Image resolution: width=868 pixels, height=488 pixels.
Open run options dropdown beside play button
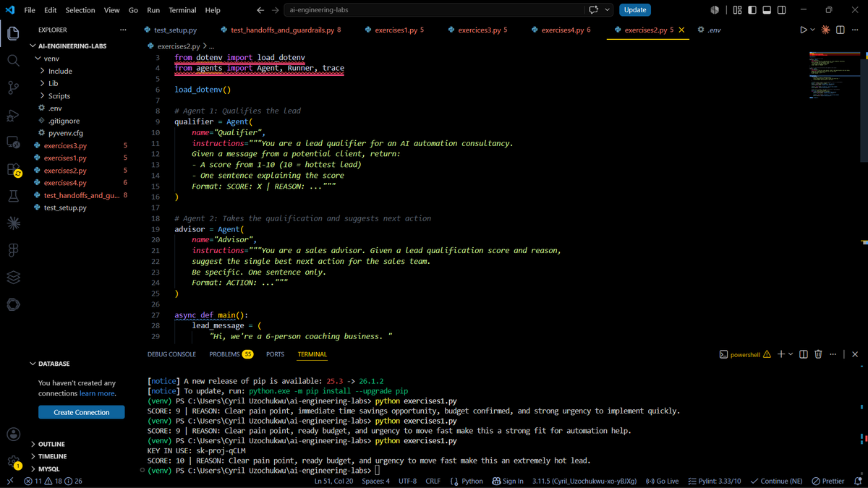[x=813, y=30]
